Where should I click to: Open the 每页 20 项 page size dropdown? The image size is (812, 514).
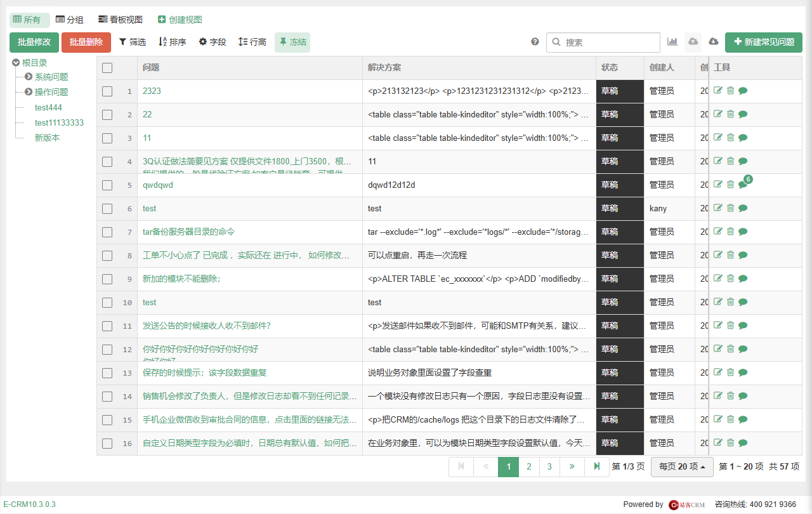[683, 466]
